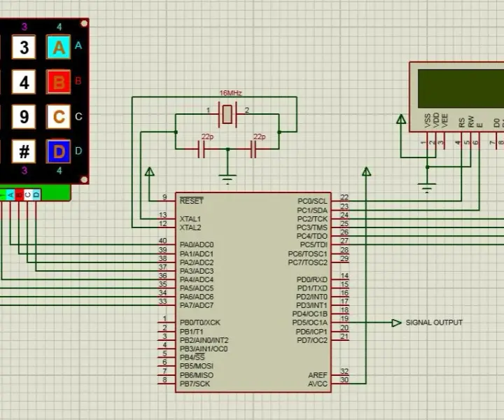Click the # key on keypad
Screen dimensions: 504x420
[24, 151]
